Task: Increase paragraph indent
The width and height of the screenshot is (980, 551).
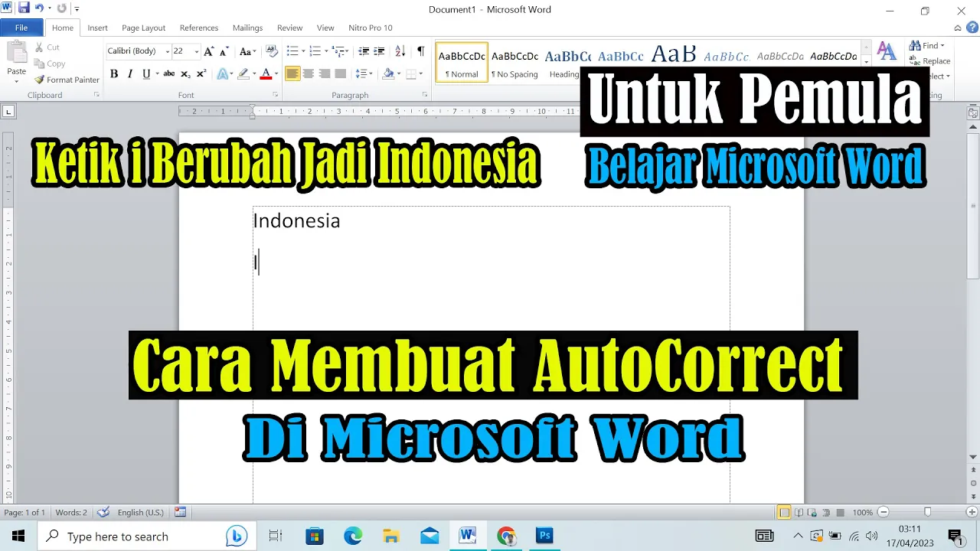Action: point(379,51)
